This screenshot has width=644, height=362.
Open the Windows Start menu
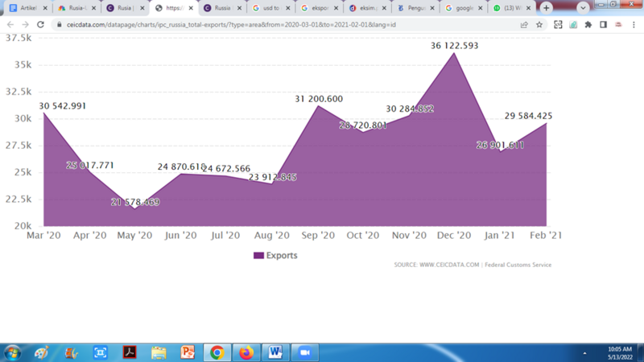[x=12, y=352]
